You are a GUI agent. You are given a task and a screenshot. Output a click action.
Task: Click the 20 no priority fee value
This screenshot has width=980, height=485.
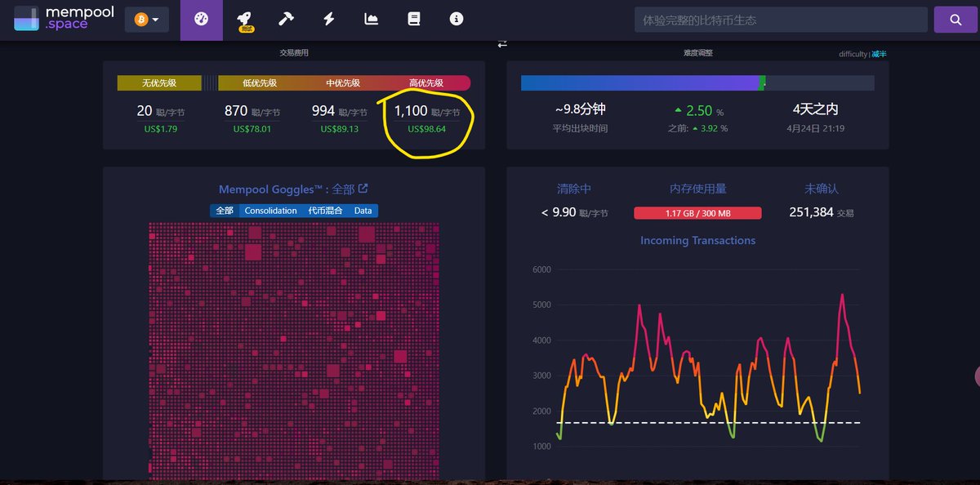pyautogui.click(x=145, y=111)
